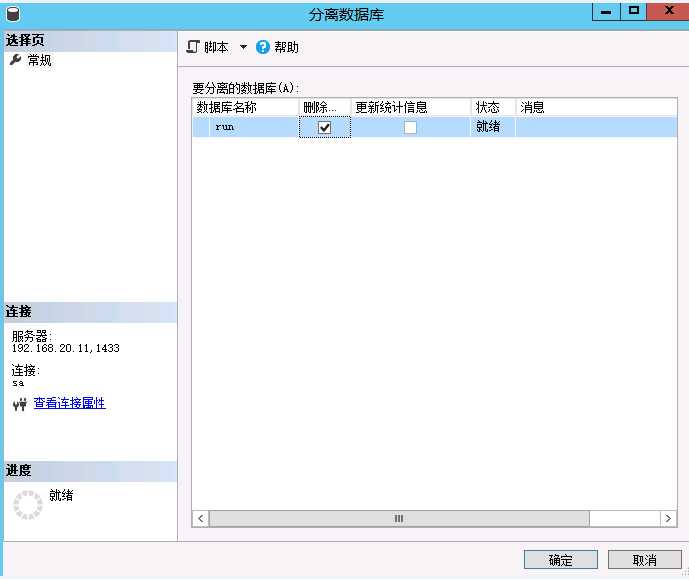Click the 就绪 status cell in run row

[x=493, y=127]
